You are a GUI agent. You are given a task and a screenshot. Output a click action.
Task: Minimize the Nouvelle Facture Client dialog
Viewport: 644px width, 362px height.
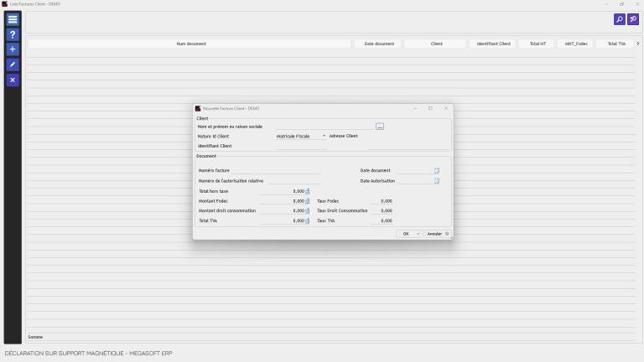click(415, 108)
